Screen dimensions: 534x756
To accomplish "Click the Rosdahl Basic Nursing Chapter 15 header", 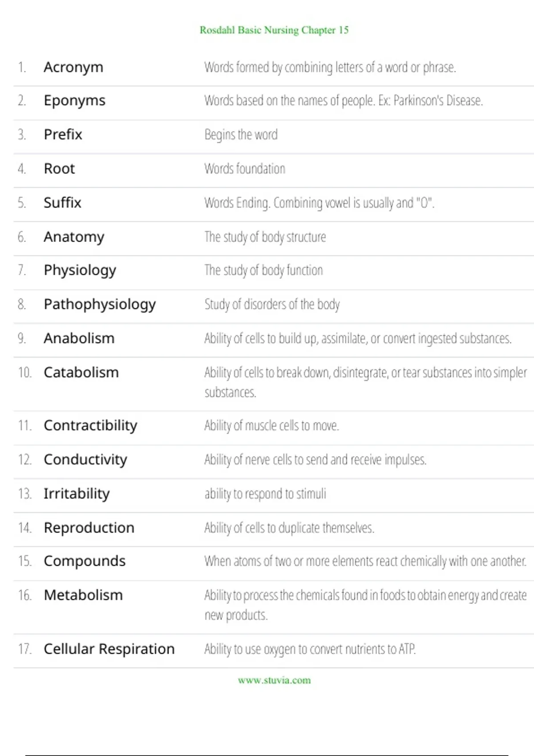I will click(x=274, y=30).
